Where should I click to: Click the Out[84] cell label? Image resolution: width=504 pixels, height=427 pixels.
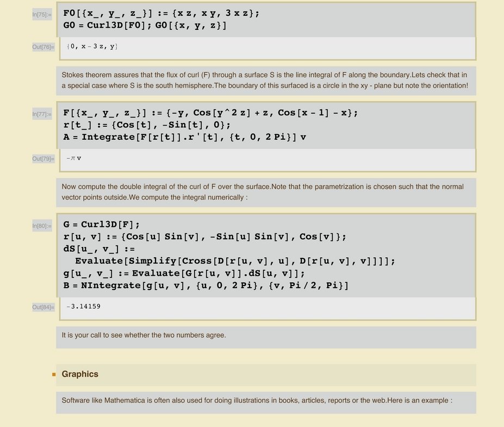click(x=42, y=307)
